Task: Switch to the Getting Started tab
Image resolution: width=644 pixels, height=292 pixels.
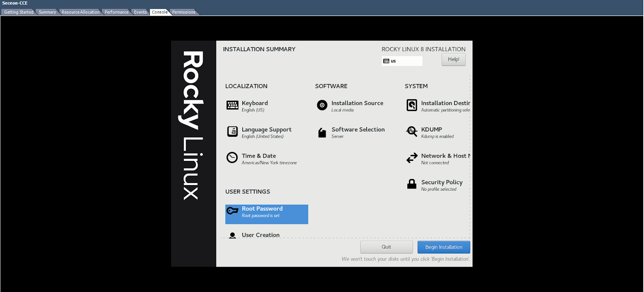Action: click(19, 12)
